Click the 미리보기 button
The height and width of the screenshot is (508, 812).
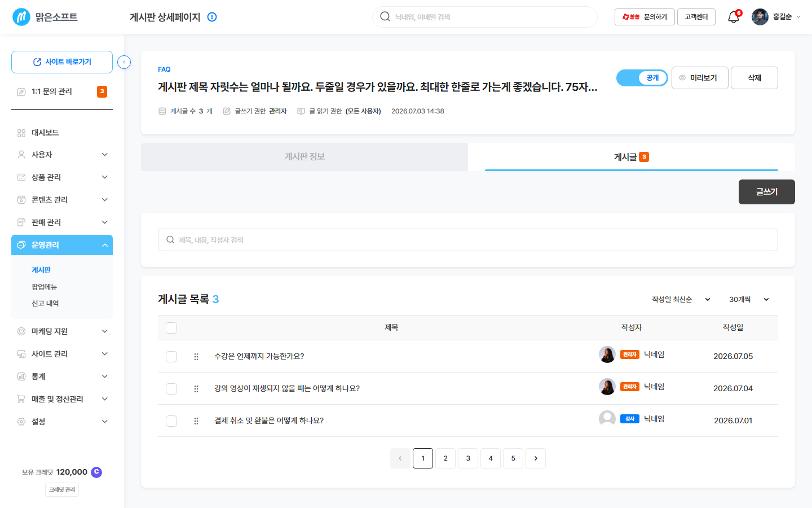(x=700, y=78)
